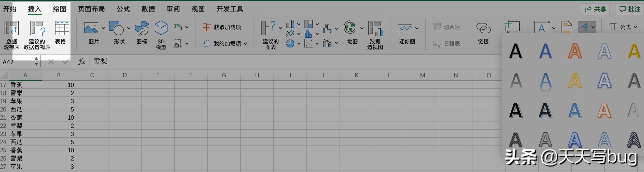Switch to the Home (开始) tab
Screen dimensions: 644x172
click(x=10, y=9)
